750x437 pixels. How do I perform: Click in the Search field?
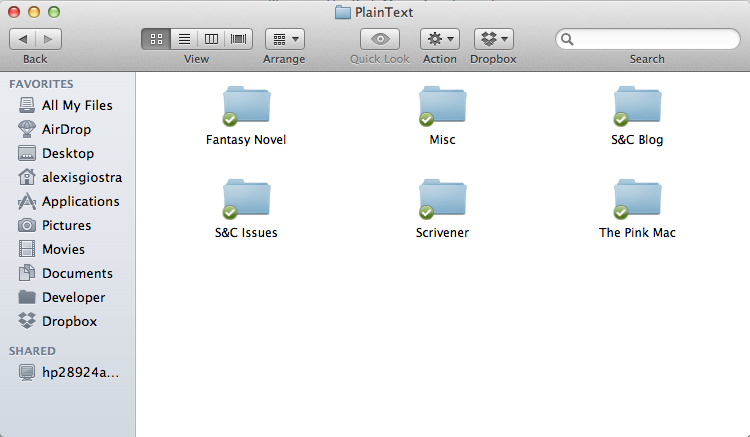click(x=648, y=39)
